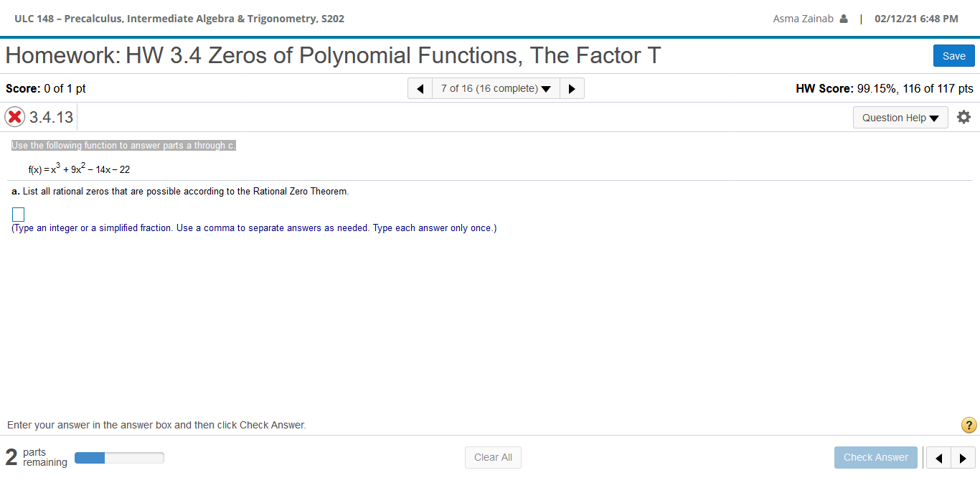This screenshot has height=483, width=980.
Task: Click 'Score: 0 of 1 pt' text
Action: pos(46,89)
